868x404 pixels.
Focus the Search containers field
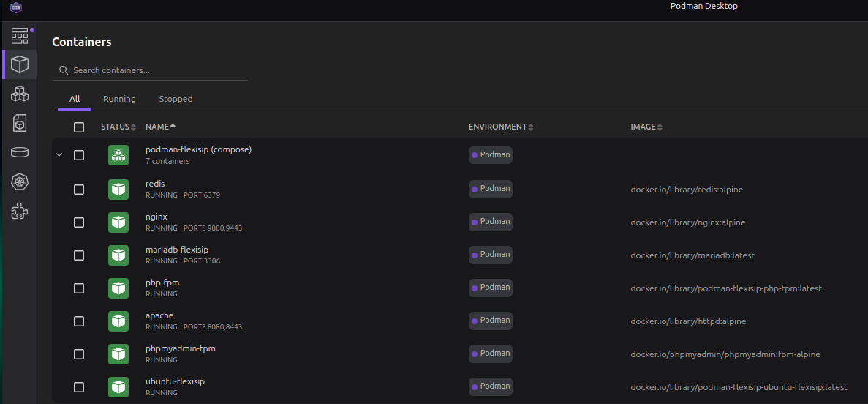[149, 70]
